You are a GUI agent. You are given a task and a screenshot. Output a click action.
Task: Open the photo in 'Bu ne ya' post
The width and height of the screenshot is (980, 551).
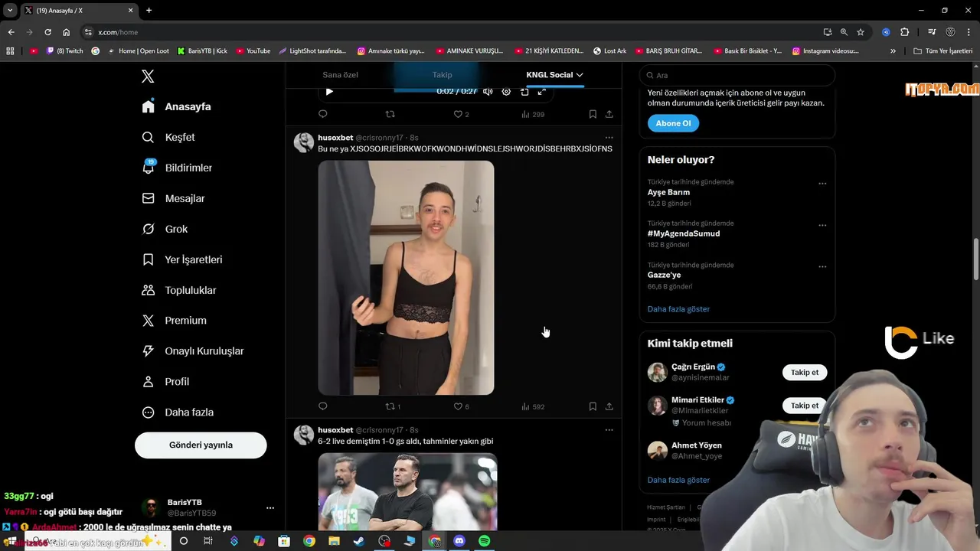406,278
